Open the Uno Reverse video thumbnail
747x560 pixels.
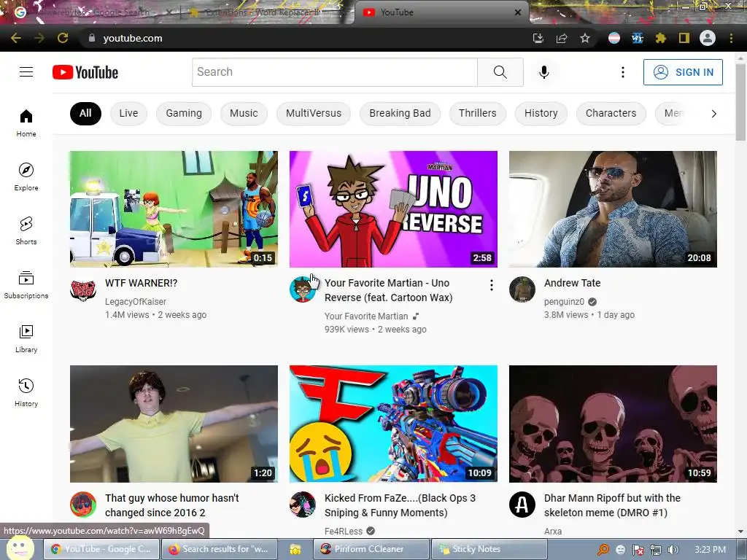(x=393, y=209)
